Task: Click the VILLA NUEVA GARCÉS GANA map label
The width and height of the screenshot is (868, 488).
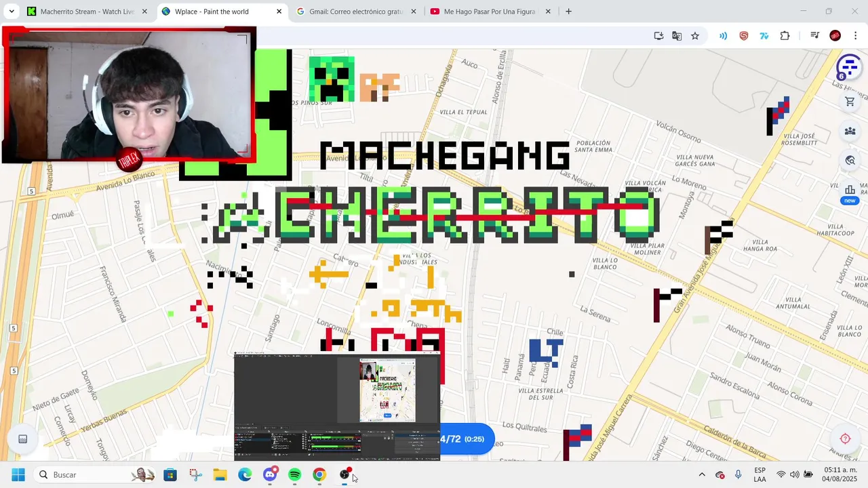Action: (694, 160)
